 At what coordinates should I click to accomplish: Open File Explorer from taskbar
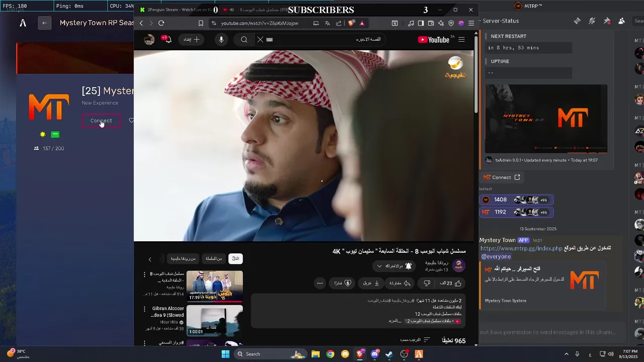(x=315, y=354)
